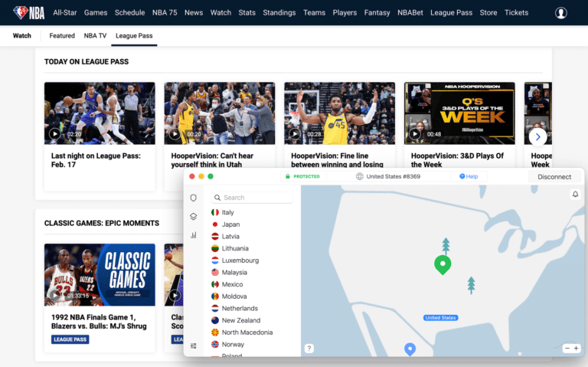Play the 3&D Plays Of the Week video
Screen dimensions: 588x367
coord(415,134)
